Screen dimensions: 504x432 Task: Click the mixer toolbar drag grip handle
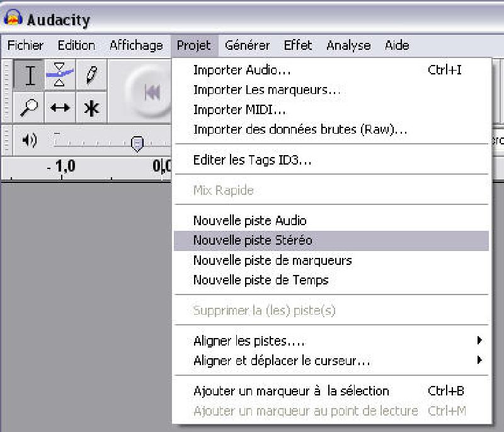tap(6, 140)
